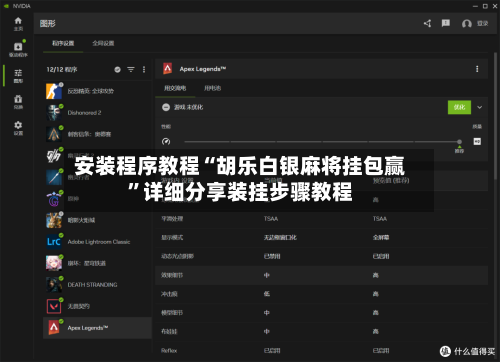Select the DEATH STRANDING program icon
The height and width of the screenshot is (362, 500).
(x=54, y=285)
